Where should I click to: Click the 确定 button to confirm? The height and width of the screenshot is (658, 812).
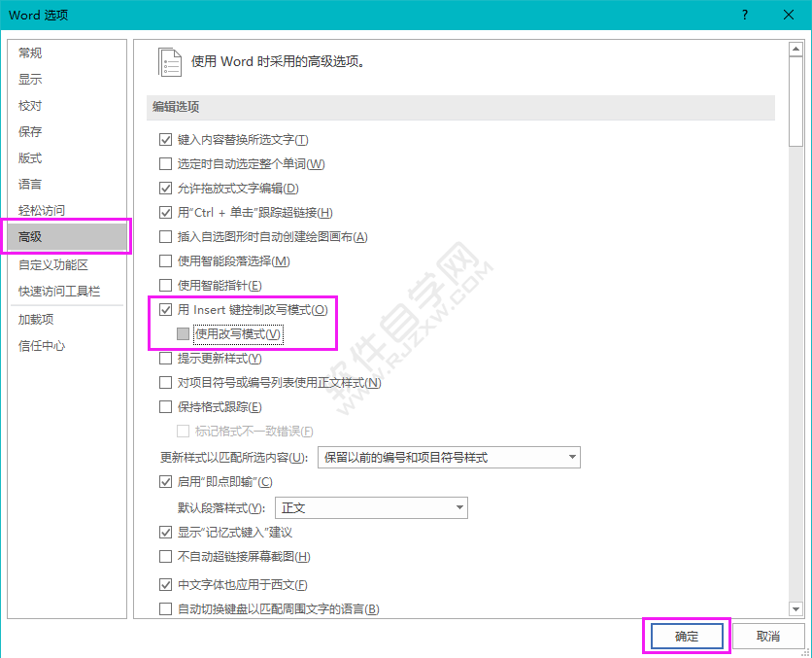point(686,636)
